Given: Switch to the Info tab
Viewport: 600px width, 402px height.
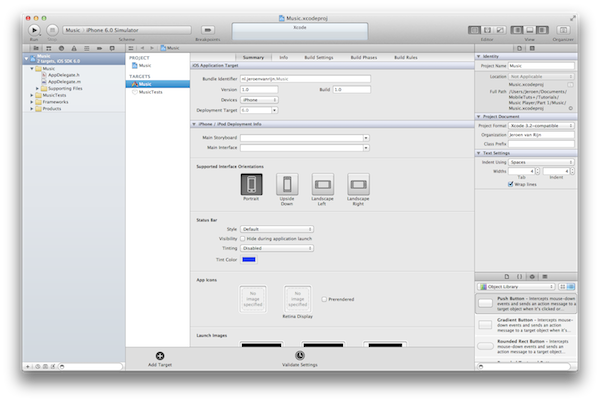Looking at the screenshot, I should point(284,57).
